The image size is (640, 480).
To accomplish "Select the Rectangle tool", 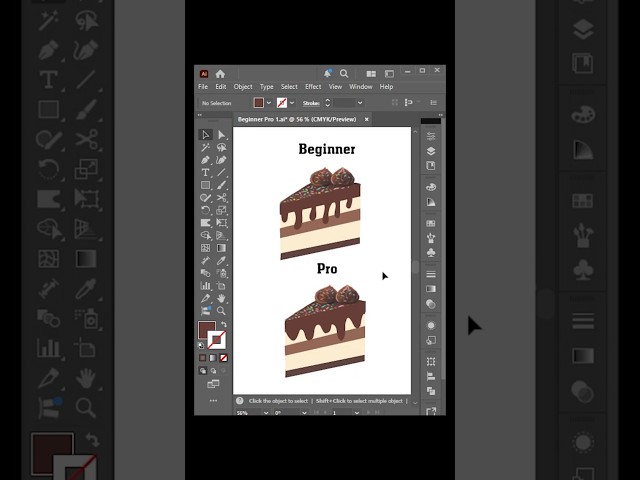I will (205, 185).
